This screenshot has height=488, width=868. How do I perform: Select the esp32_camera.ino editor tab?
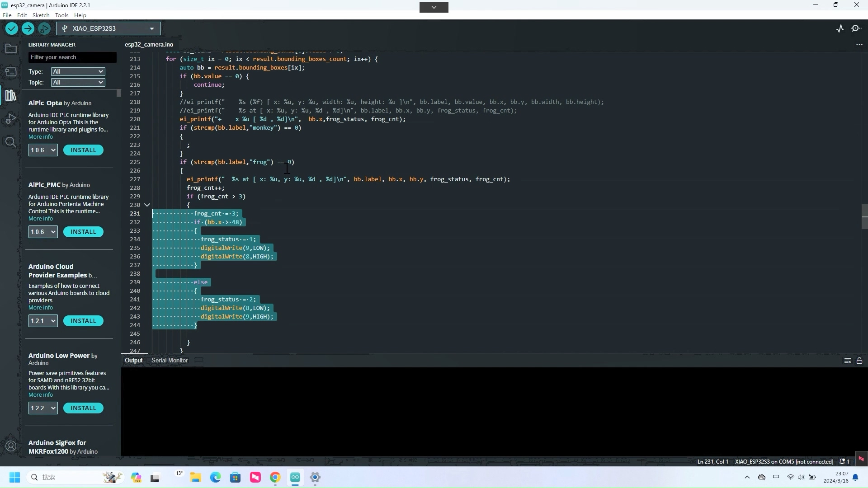tap(149, 45)
